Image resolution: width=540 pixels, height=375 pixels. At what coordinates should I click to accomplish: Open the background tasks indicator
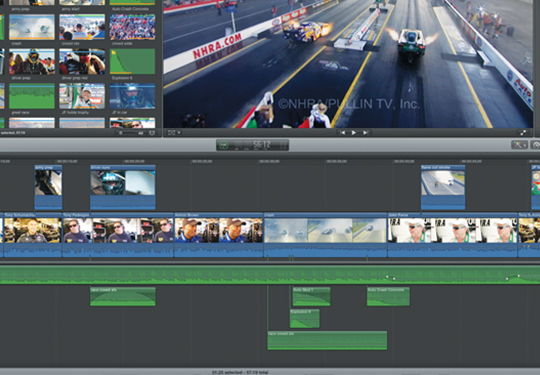tap(224, 145)
